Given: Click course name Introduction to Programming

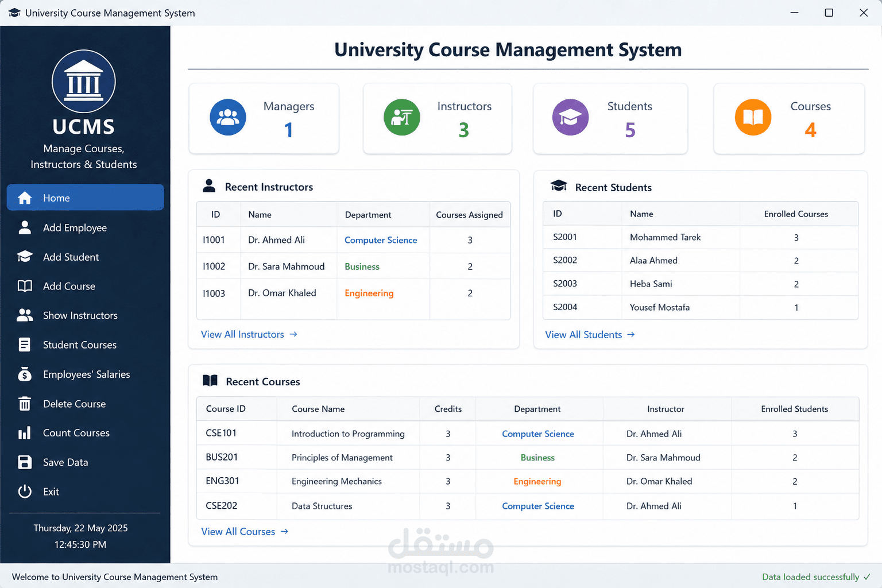Looking at the screenshot, I should coord(348,434).
